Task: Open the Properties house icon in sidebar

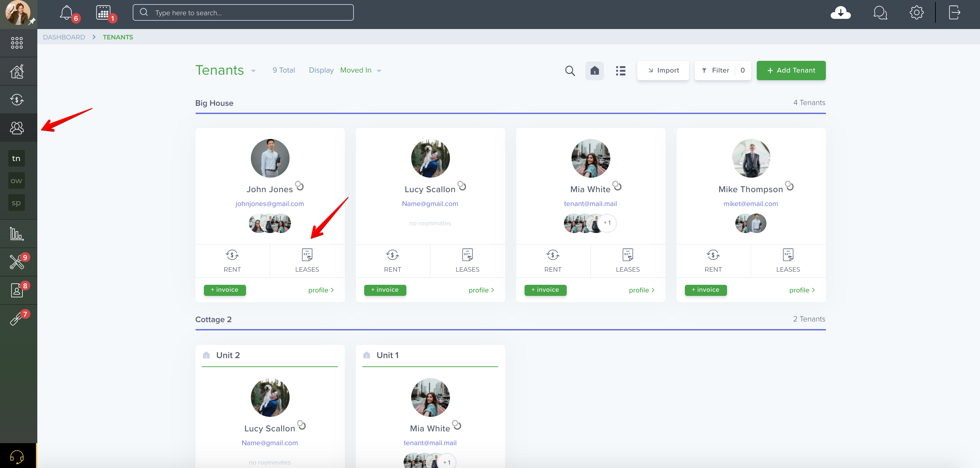Action: 17,71
